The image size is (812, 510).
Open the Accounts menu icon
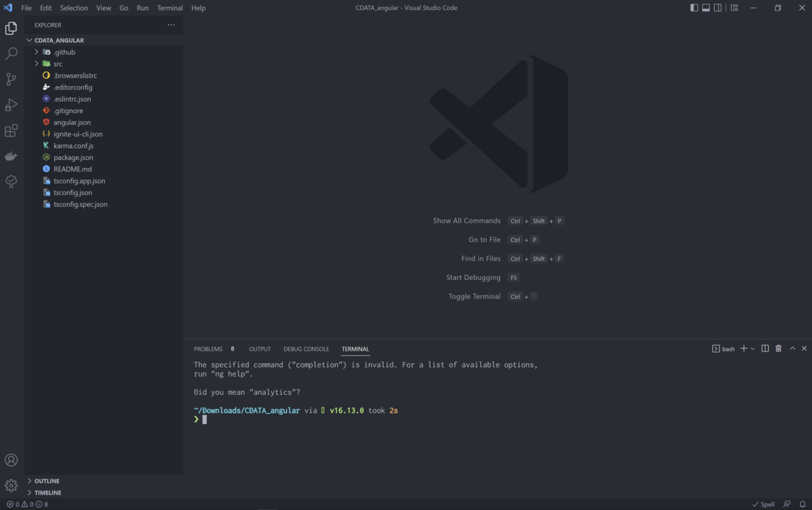[x=12, y=461]
